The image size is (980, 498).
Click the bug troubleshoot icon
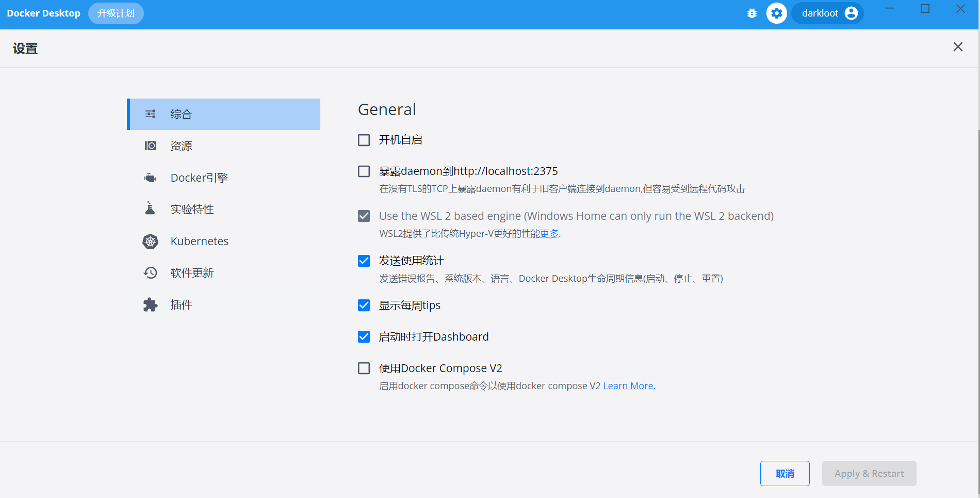click(752, 13)
